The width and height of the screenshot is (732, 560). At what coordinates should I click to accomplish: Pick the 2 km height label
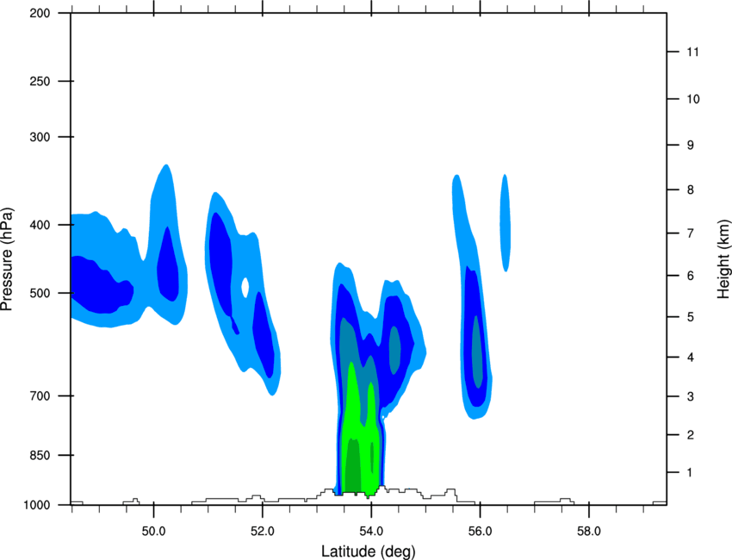click(x=690, y=435)
